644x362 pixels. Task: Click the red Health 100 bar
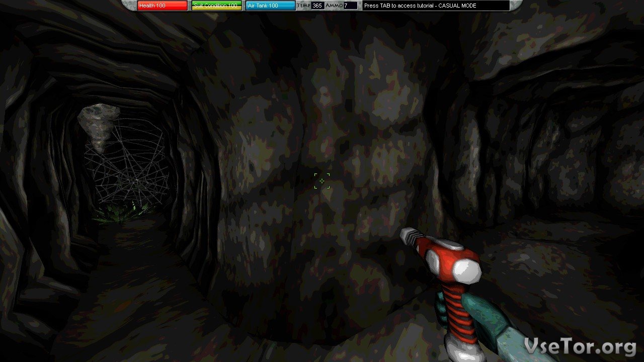pos(162,6)
